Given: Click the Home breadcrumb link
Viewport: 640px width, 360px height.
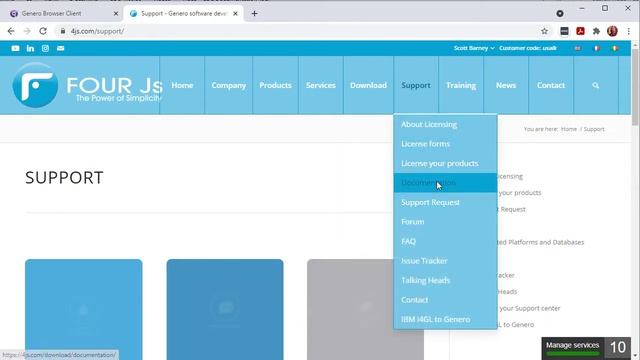Looking at the screenshot, I should coord(569,129).
